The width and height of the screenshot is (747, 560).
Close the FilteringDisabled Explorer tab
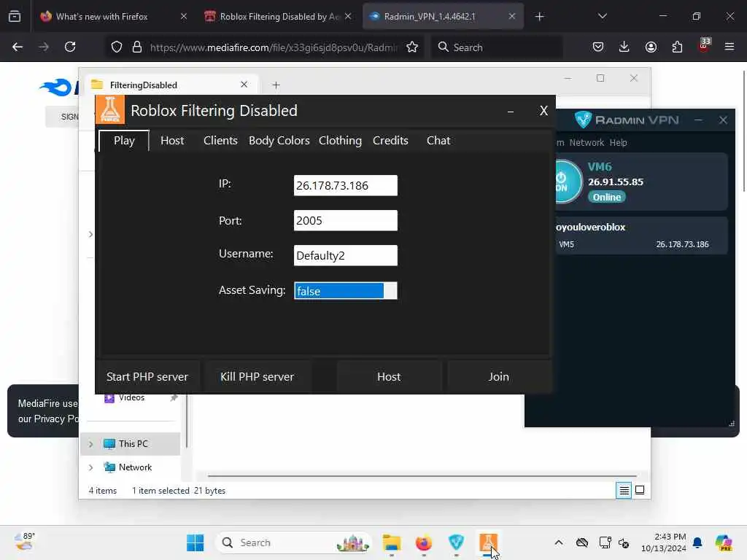[244, 85]
